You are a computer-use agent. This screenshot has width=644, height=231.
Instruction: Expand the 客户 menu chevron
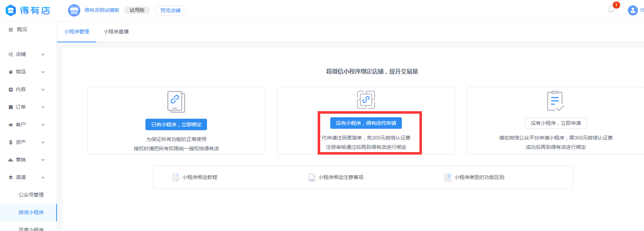coord(43,125)
